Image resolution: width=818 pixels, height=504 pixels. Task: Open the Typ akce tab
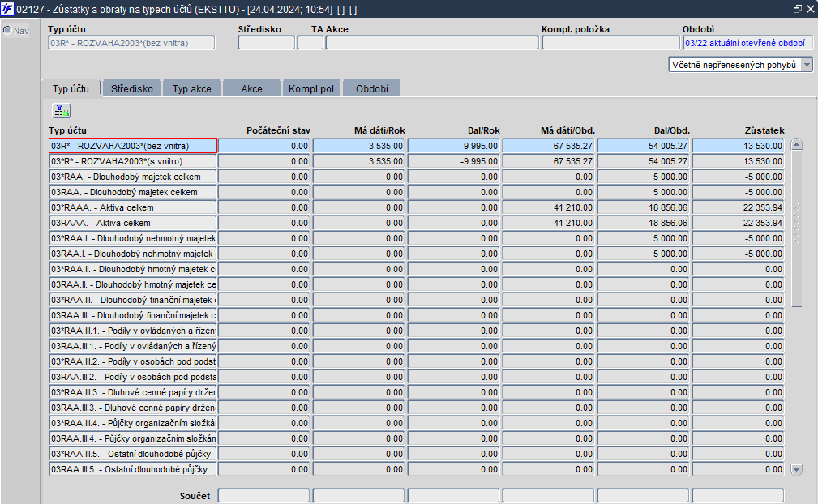coord(192,88)
